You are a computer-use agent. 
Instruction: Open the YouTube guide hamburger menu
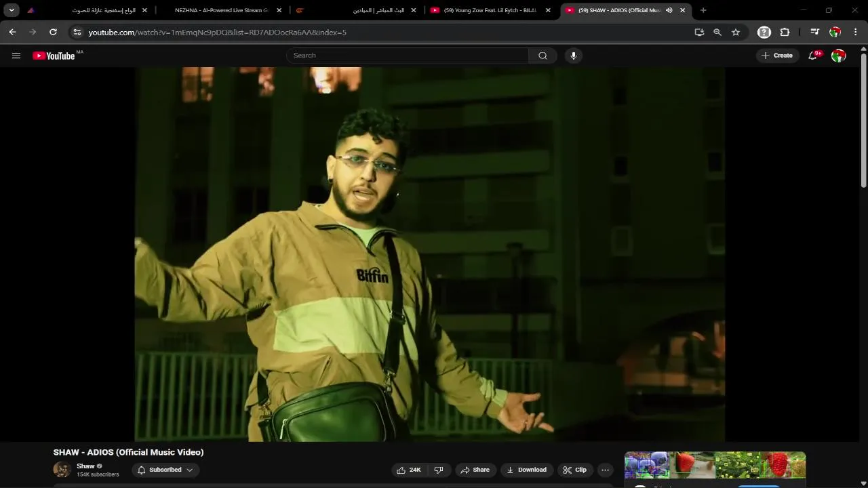tap(16, 56)
